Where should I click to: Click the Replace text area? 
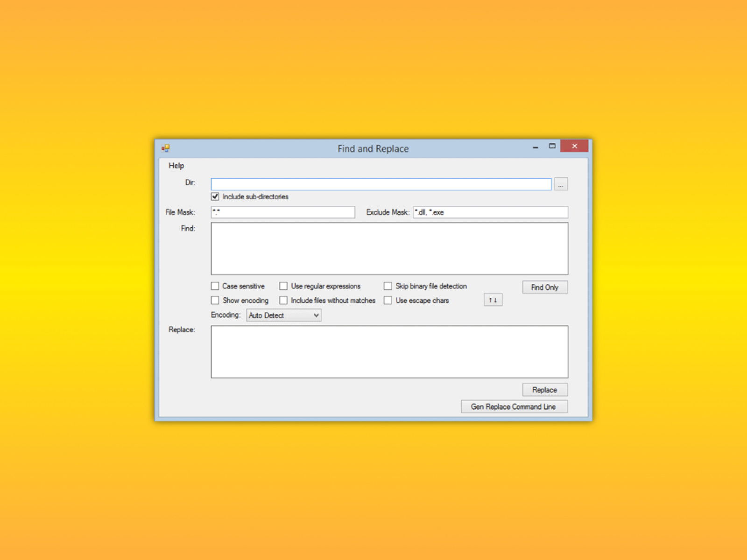pos(389,352)
